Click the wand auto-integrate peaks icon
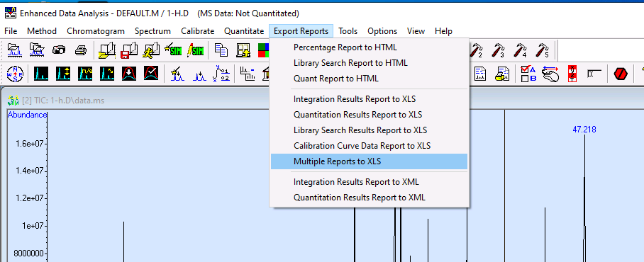Image resolution: width=644 pixels, height=262 pixels. [x=177, y=74]
